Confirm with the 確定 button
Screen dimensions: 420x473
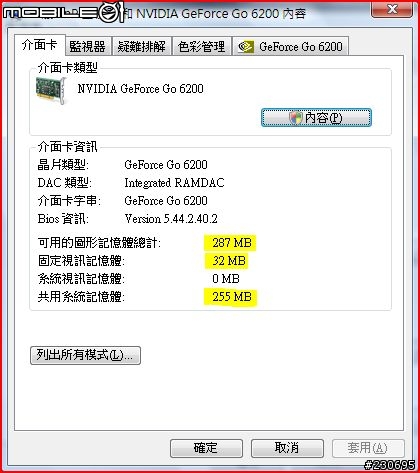coord(206,448)
